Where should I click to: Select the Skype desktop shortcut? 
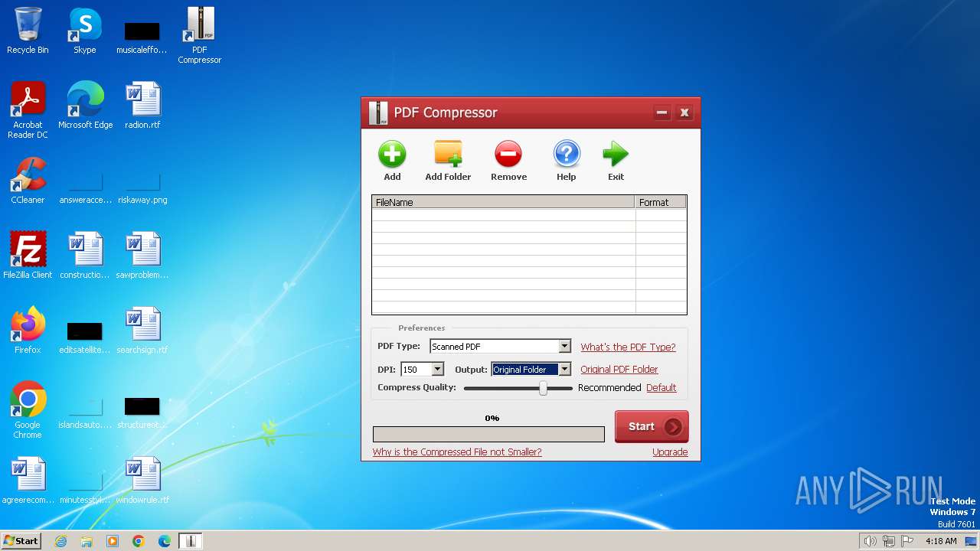(85, 31)
